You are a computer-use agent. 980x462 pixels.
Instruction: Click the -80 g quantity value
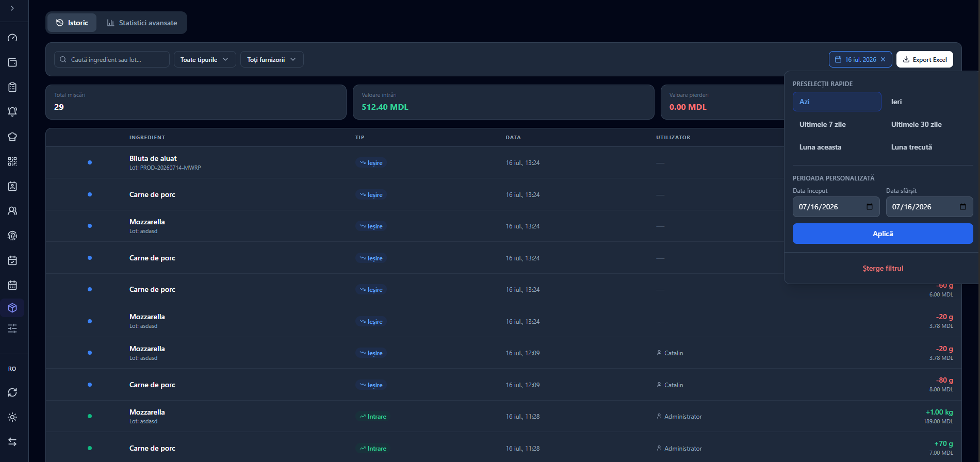[944, 380]
